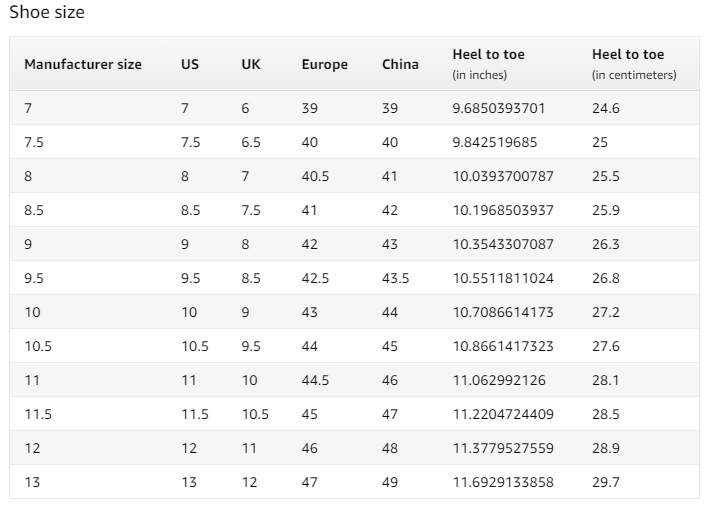The width and height of the screenshot is (710, 517).
Task: Click the Heel to toe inches header
Action: coord(489,64)
